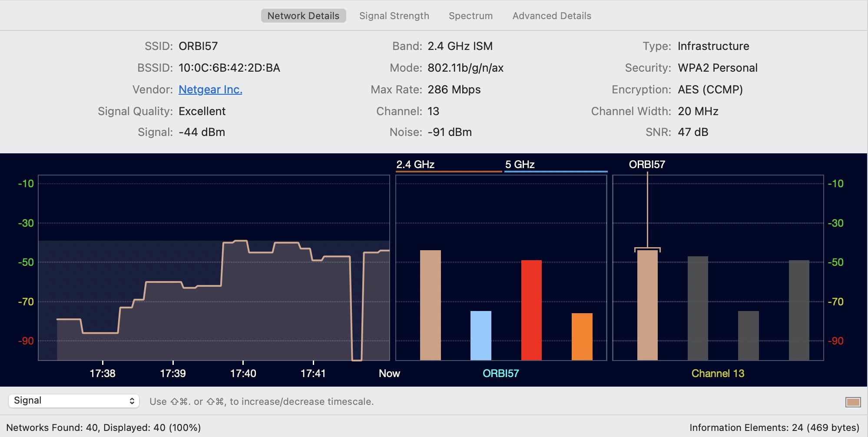
Task: Select the 2.4 GHz band legend
Action: tap(415, 165)
